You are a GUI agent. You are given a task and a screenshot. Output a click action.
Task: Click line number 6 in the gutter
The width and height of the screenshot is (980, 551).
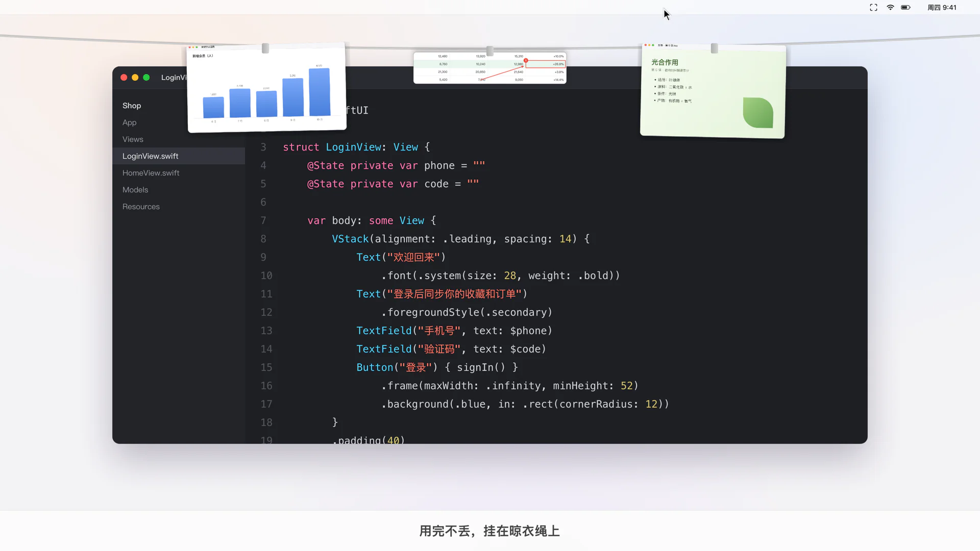coord(263,202)
